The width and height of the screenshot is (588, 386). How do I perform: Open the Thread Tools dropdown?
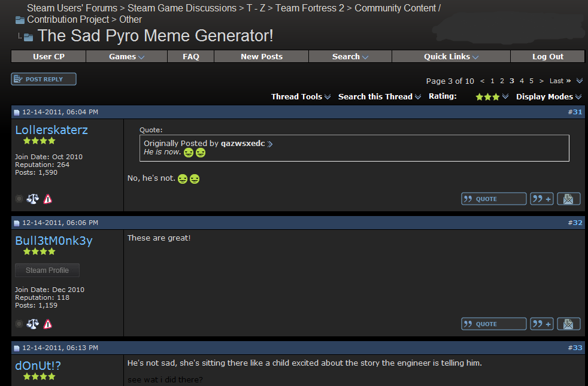coord(301,96)
